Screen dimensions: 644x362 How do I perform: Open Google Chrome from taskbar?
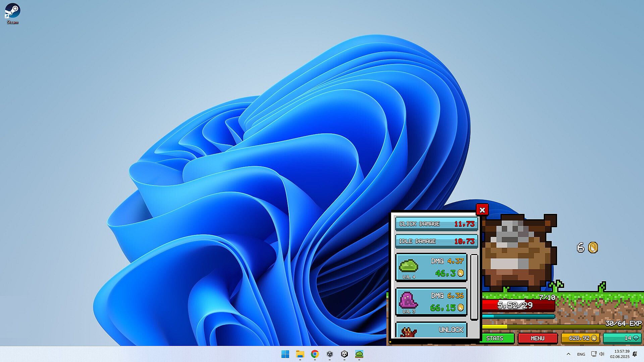315,354
